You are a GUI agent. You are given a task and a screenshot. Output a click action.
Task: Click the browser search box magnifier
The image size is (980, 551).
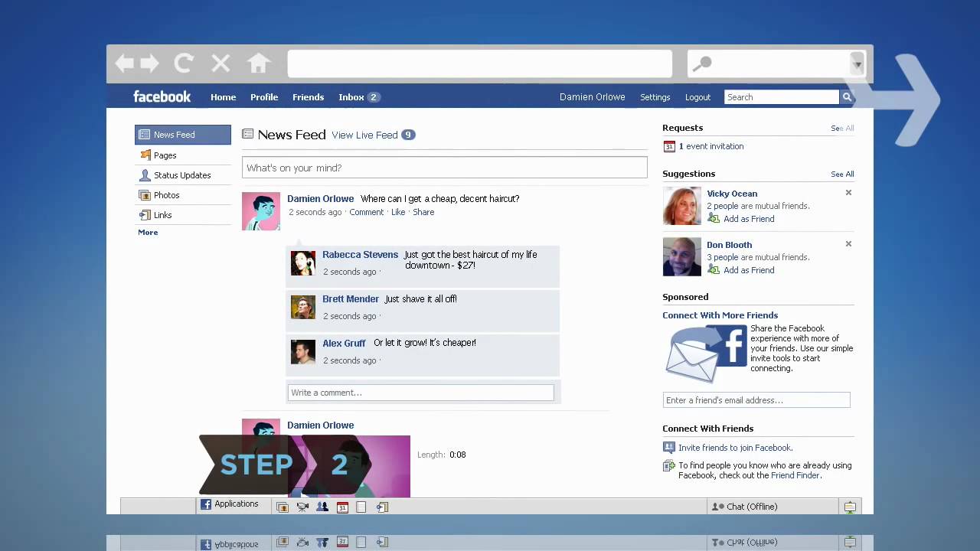(x=701, y=64)
